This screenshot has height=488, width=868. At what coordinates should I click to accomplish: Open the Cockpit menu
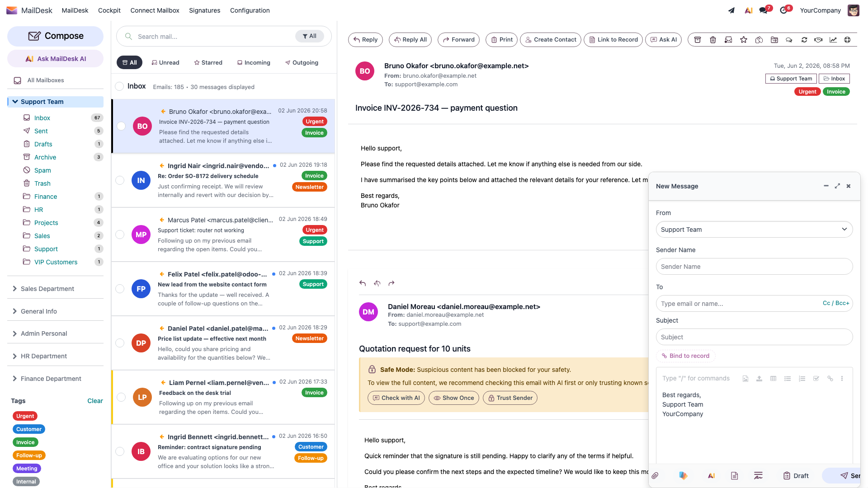[x=109, y=10]
